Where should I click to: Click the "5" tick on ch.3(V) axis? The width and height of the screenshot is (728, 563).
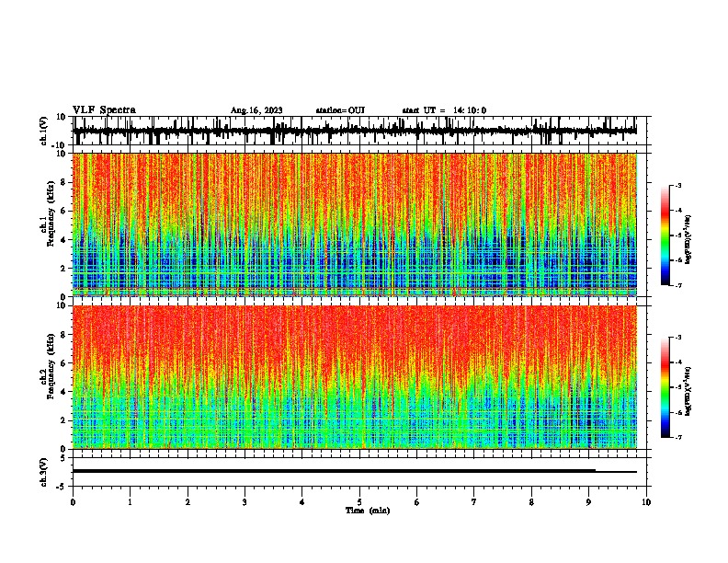pos(64,458)
